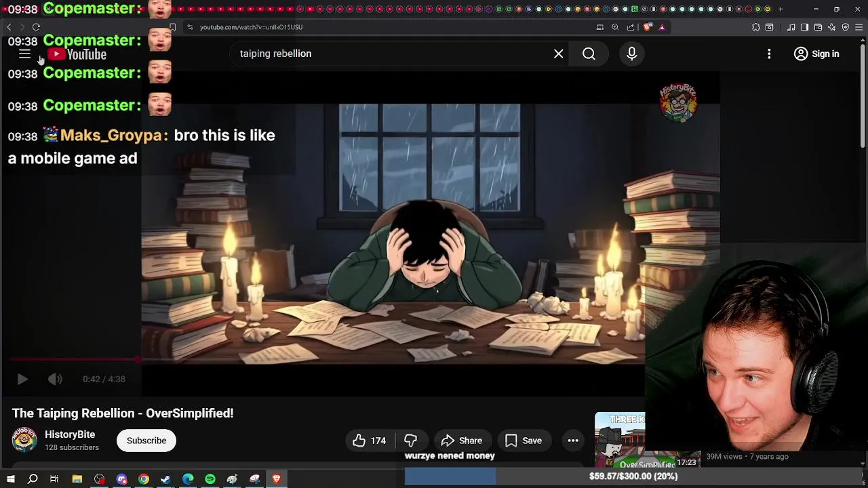Open YouTube settings three-dot menu
The height and width of the screenshot is (488, 868).
click(769, 54)
